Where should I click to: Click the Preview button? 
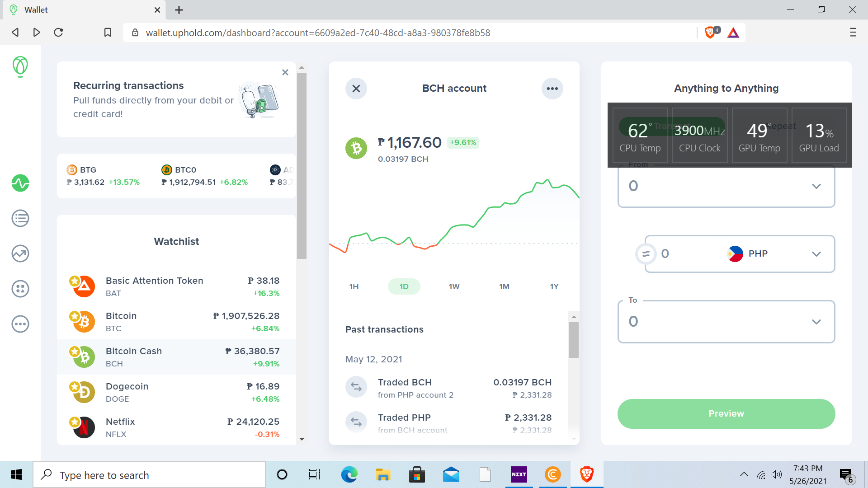pos(726,414)
